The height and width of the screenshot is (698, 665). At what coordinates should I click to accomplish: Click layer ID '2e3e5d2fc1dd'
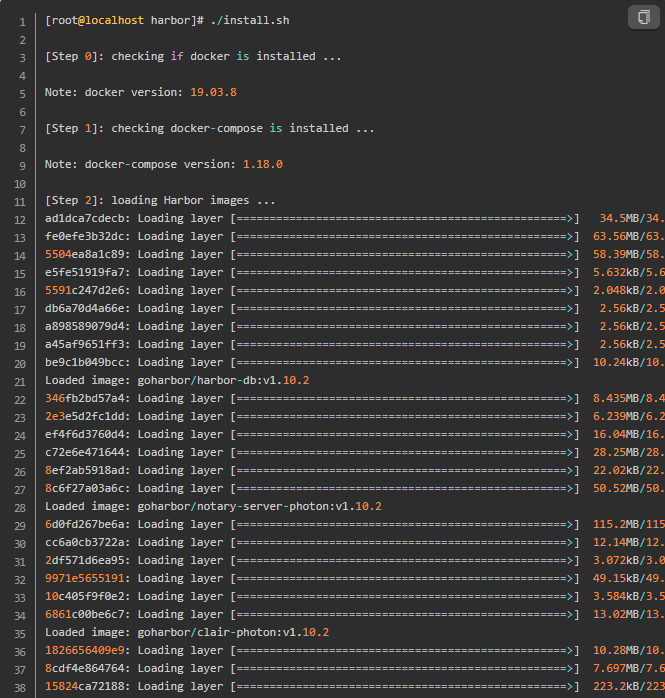pos(85,417)
